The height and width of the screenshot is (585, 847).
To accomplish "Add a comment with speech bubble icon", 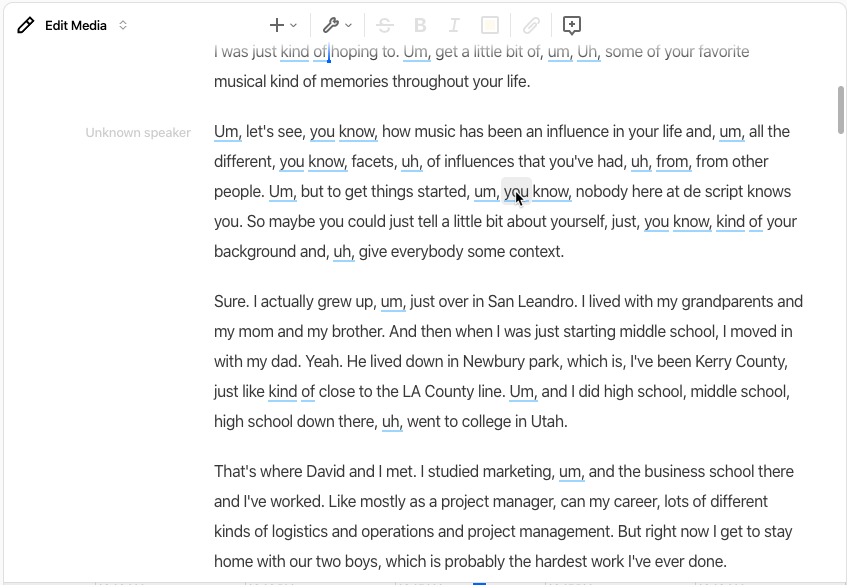I will click(x=572, y=25).
